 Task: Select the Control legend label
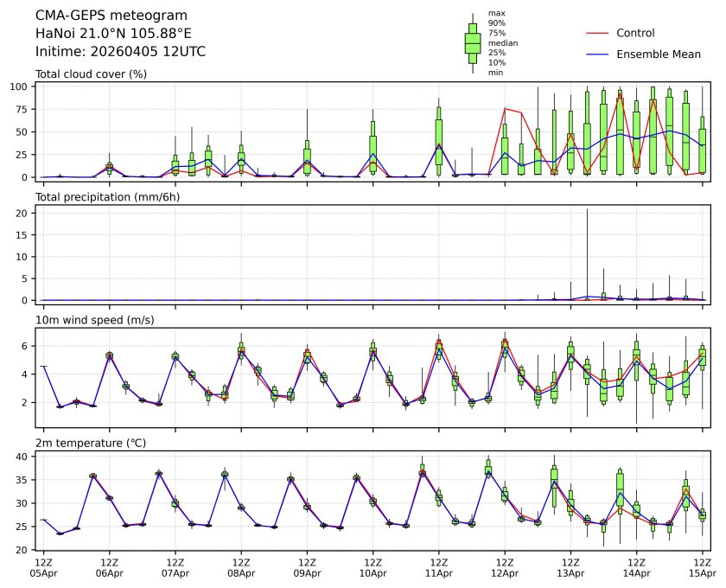coord(635,34)
